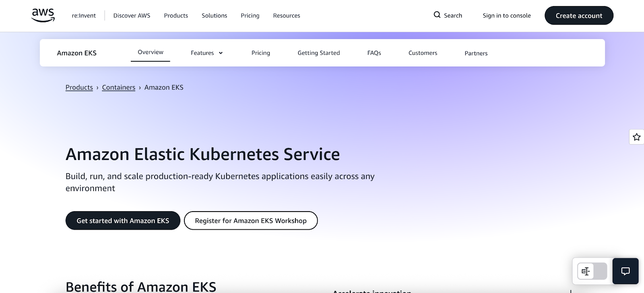This screenshot has width=644, height=293.
Task: Click the search magnifier icon
Action: 437,15
